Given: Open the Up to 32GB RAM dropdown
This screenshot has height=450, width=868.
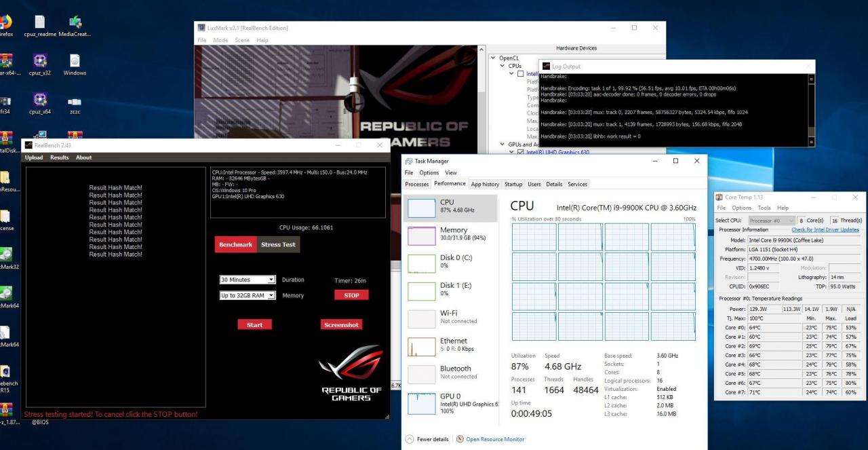Looking at the screenshot, I should [x=248, y=295].
